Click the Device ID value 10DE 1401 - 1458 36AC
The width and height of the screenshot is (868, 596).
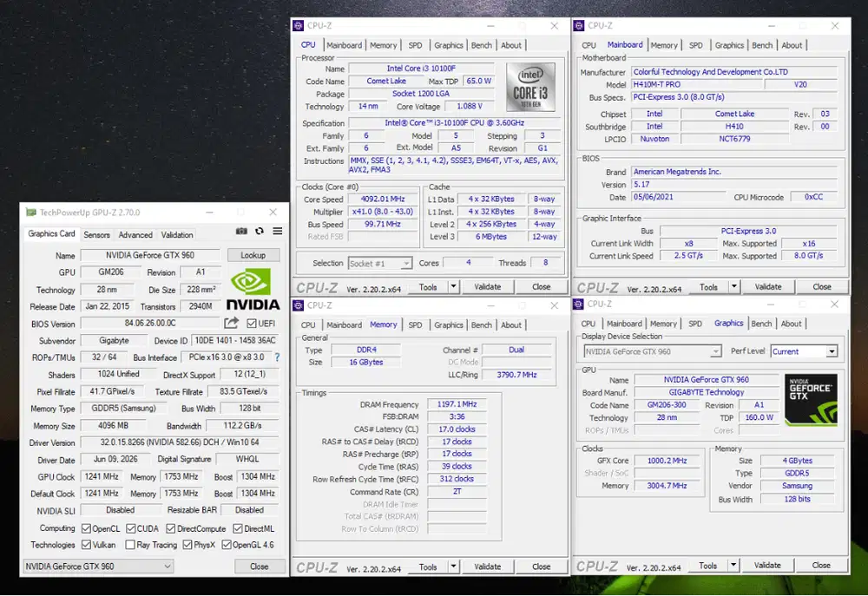pos(235,340)
